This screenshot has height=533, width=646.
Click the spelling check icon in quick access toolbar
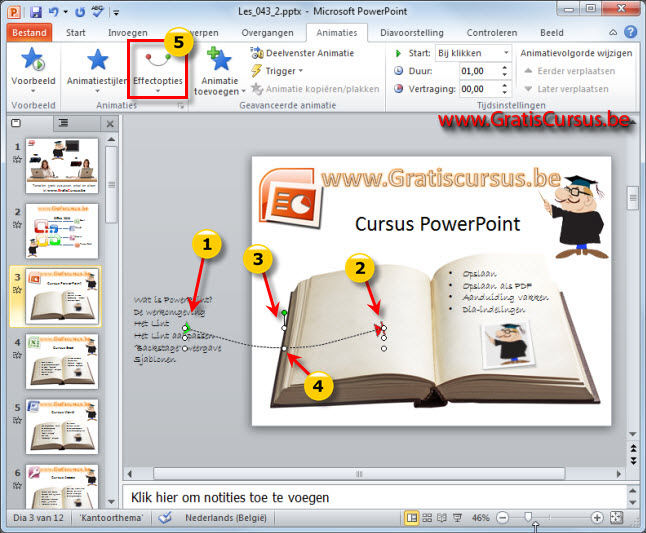pyautogui.click(x=98, y=12)
